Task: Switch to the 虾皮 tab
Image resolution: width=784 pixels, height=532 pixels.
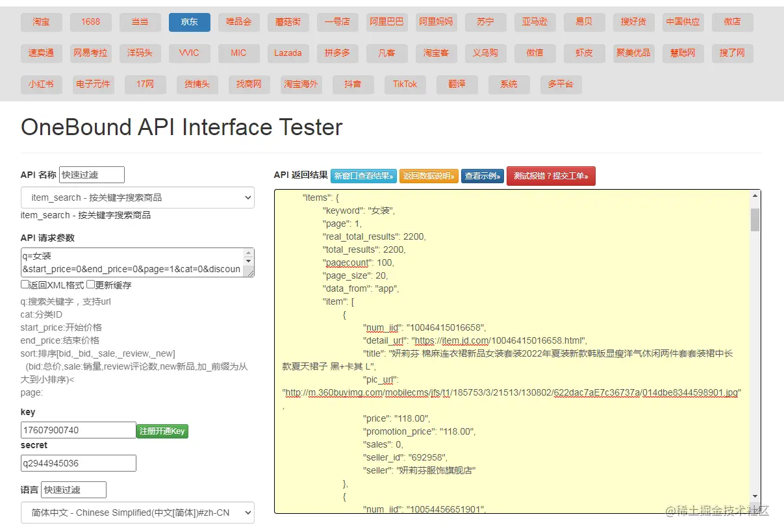Action: pos(585,53)
